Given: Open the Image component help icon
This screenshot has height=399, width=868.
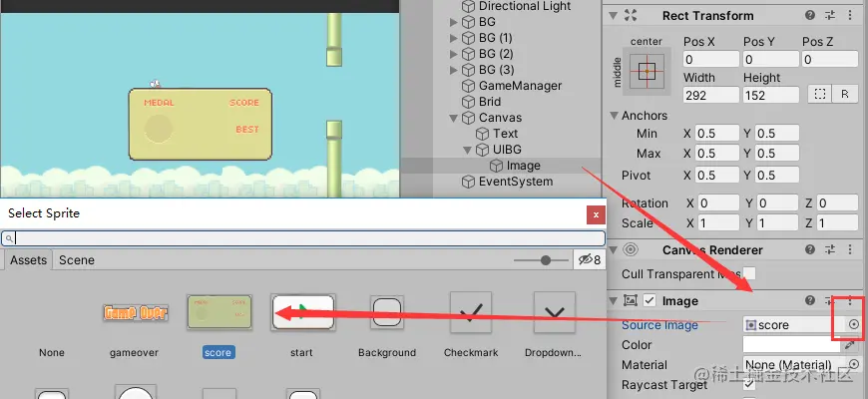Looking at the screenshot, I should (x=810, y=300).
